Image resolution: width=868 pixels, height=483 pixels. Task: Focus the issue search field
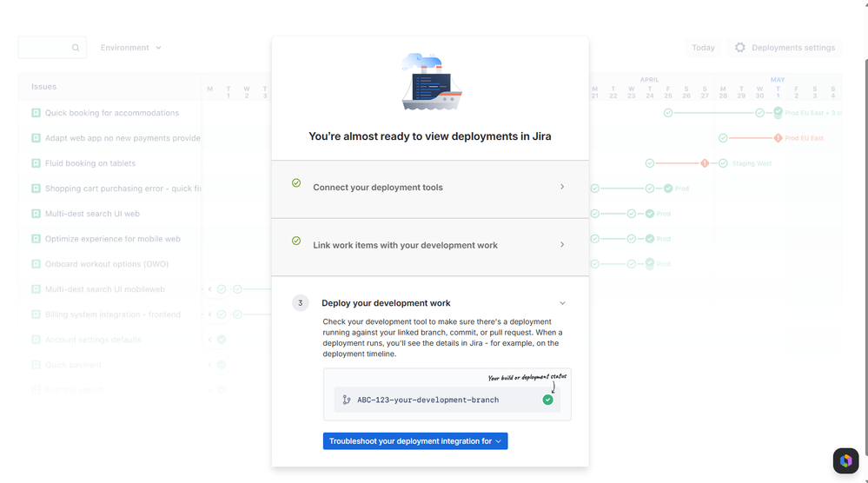point(52,48)
